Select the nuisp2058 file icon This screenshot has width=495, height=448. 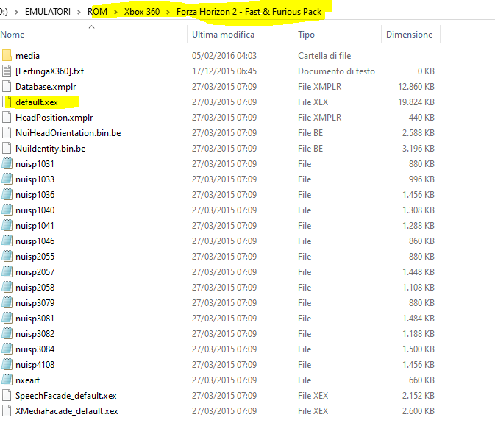pos(7,288)
